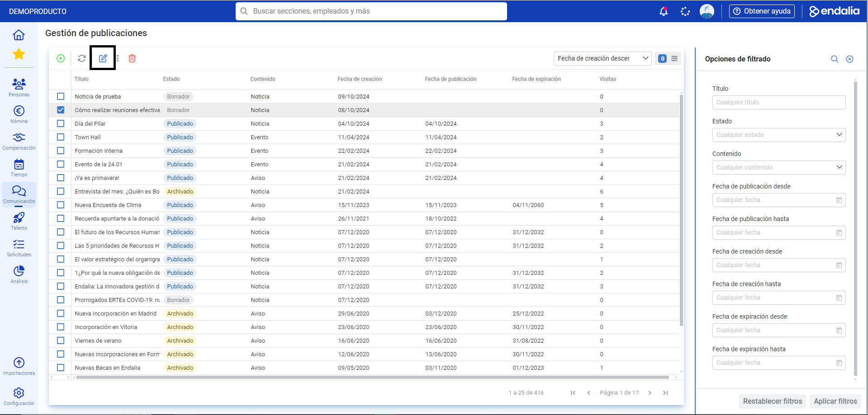868x415 pixels.
Task: Open Favorites star in the sidebar
Action: [x=19, y=54]
